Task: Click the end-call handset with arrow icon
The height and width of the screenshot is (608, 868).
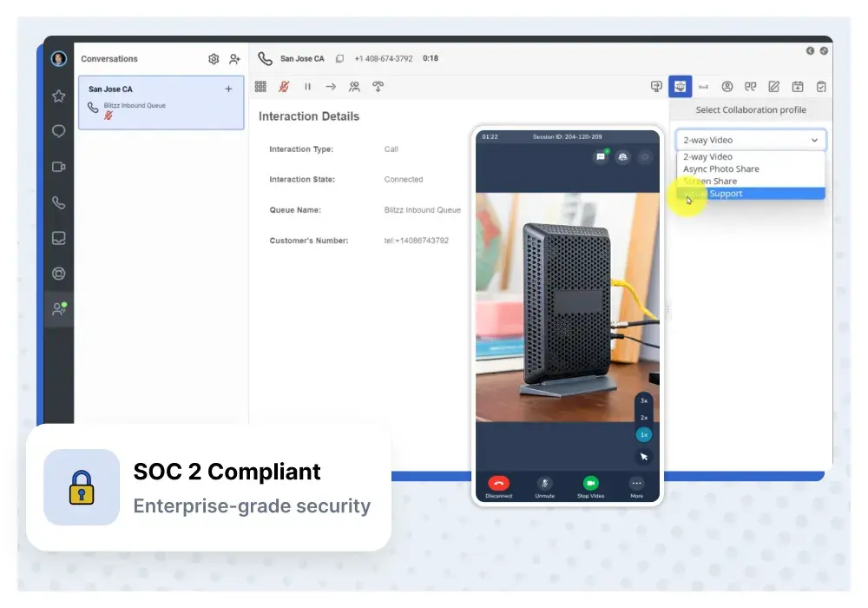Action: (x=378, y=86)
